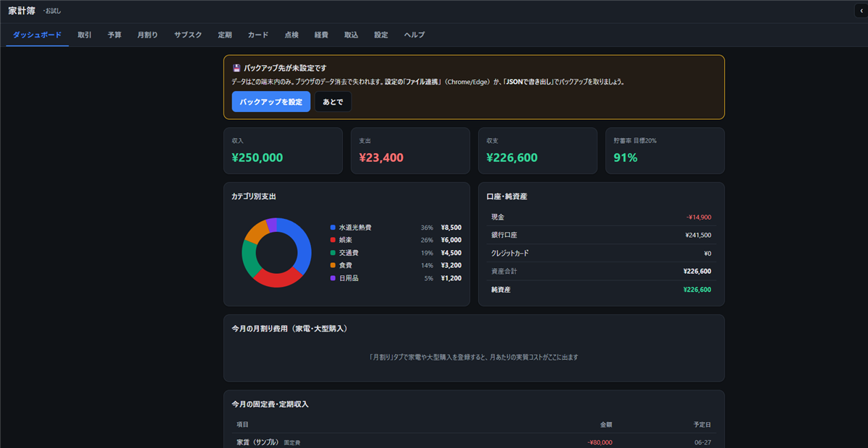Open the 設定 tab
This screenshot has width=868, height=448.
(x=381, y=35)
